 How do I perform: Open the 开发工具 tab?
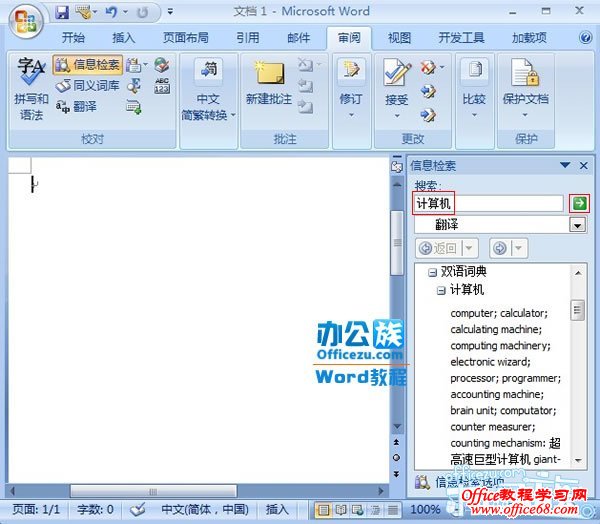click(x=461, y=38)
